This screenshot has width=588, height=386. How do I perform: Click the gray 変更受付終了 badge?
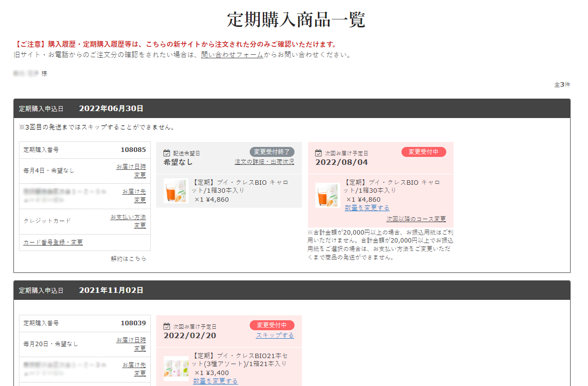tap(272, 152)
